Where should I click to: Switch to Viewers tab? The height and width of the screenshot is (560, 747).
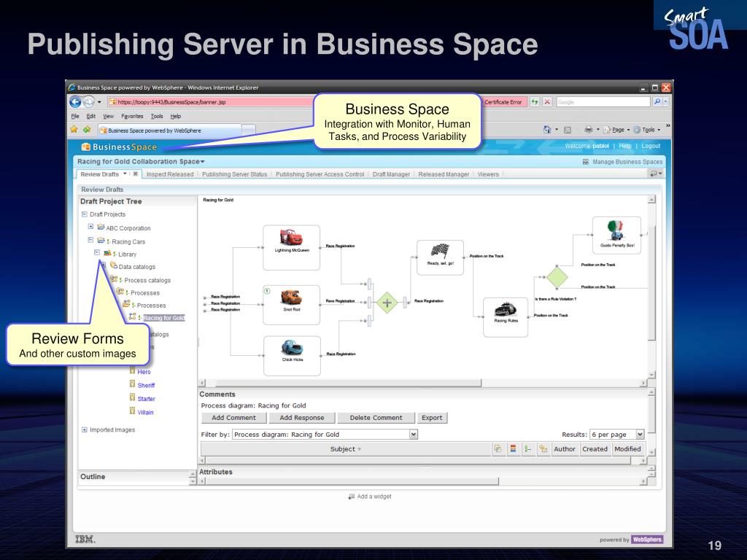click(488, 174)
